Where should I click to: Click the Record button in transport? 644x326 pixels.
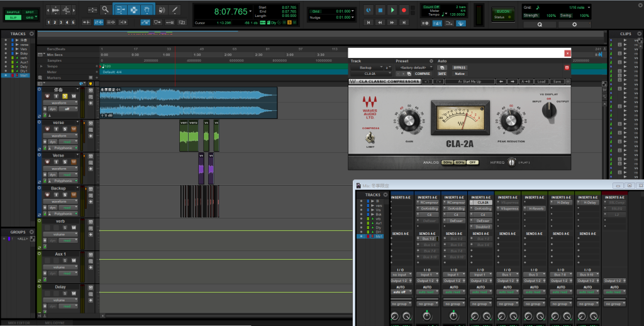[404, 10]
